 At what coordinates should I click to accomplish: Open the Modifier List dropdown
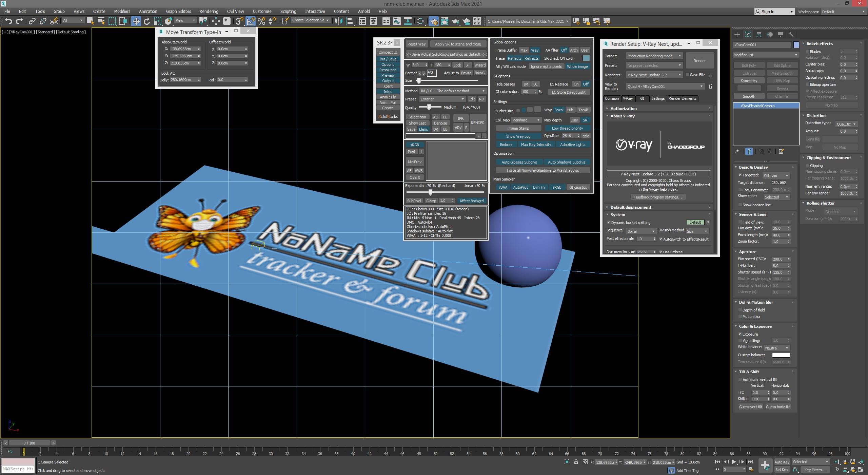coord(766,55)
